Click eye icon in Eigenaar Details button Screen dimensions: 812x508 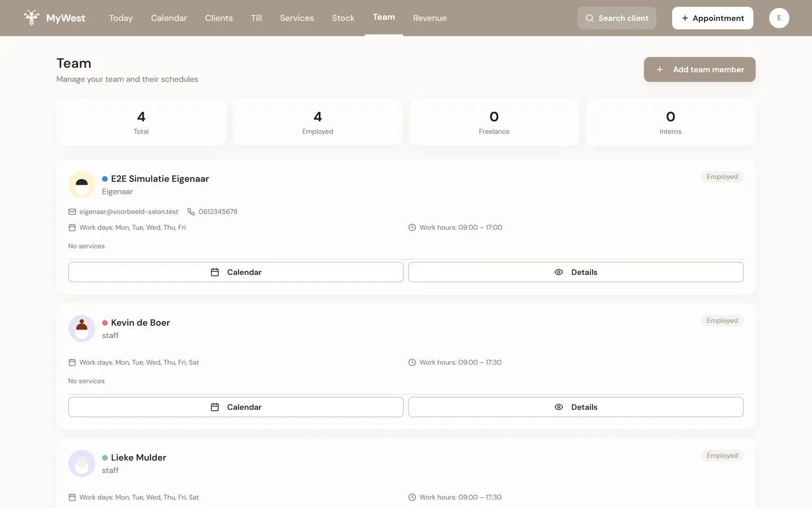559,272
